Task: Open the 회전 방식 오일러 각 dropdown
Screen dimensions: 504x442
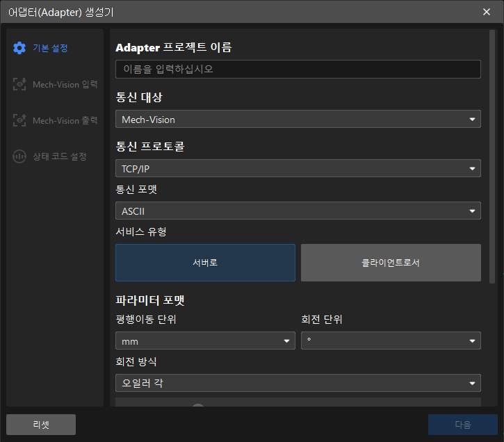Action: pos(298,383)
